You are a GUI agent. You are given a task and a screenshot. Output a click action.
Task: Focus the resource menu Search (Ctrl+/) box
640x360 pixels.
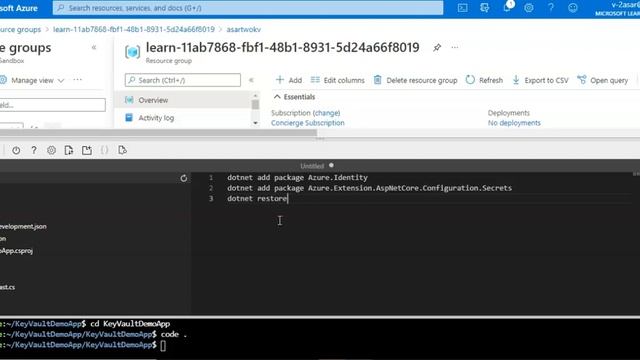click(x=183, y=80)
